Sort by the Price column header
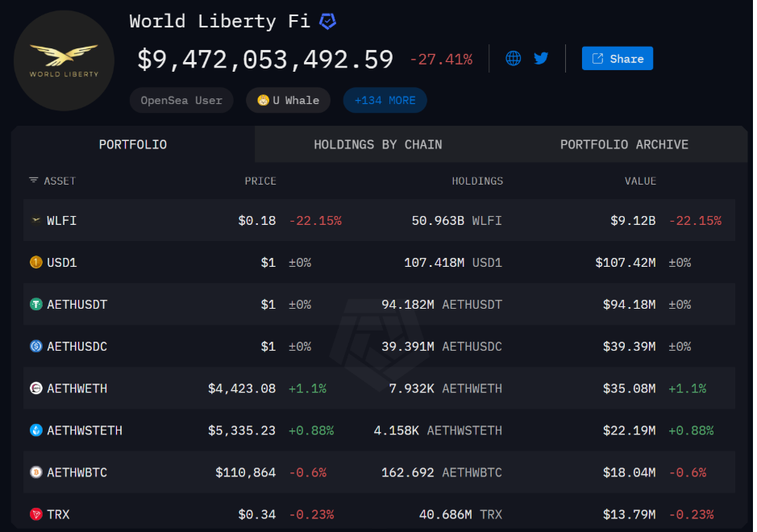 [x=260, y=181]
